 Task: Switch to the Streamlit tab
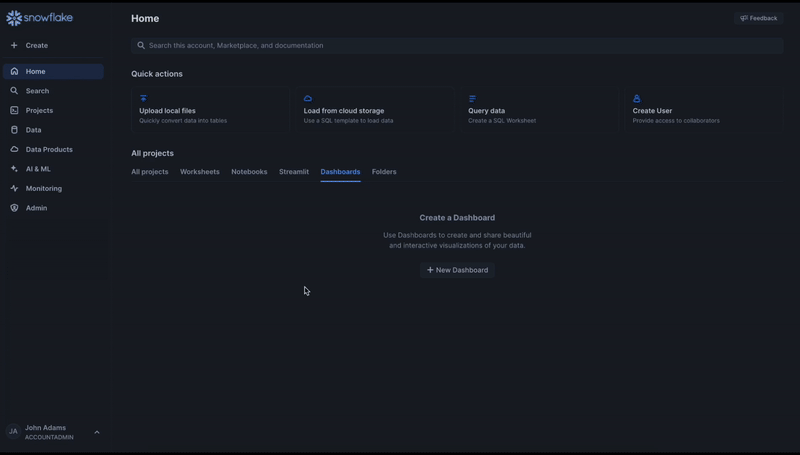[294, 172]
